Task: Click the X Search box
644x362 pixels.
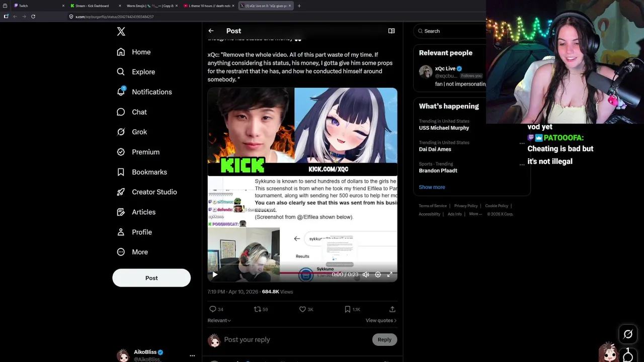Action: pos(450,31)
